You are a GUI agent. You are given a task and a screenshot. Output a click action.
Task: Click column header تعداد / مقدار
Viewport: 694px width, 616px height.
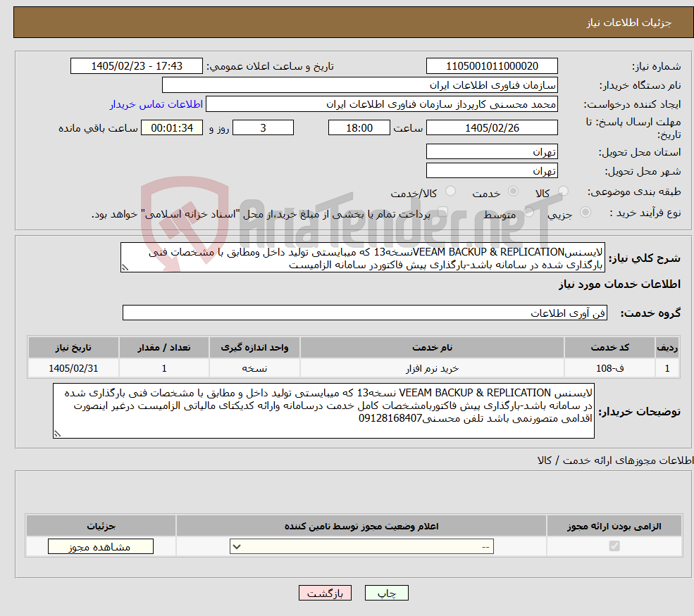click(164, 348)
